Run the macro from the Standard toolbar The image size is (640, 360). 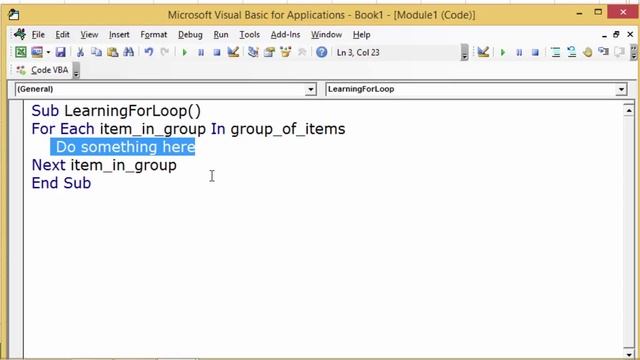point(184,52)
